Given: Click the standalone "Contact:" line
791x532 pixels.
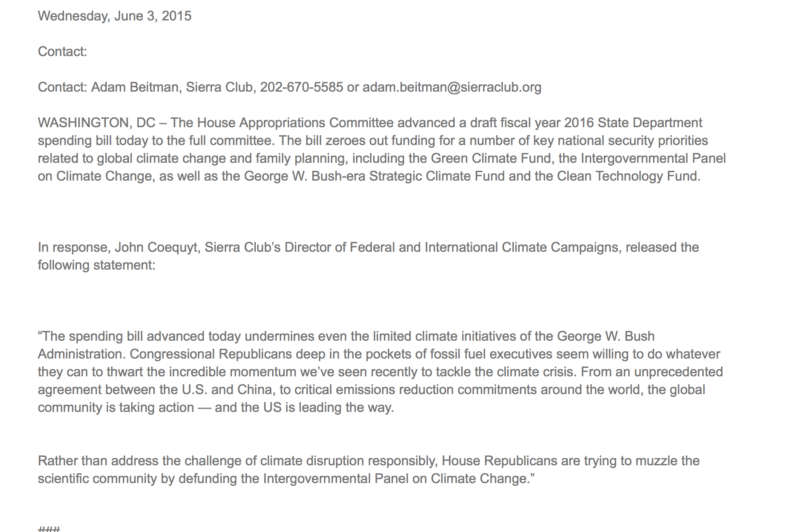Looking at the screenshot, I should pos(62,52).
